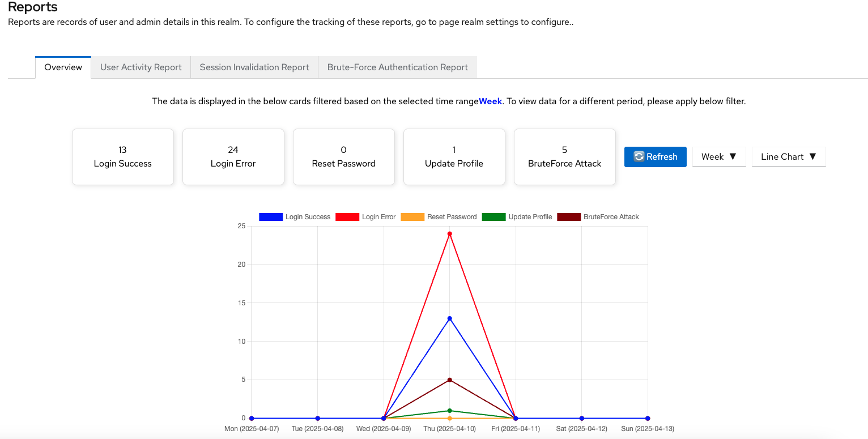Screen dimensions: 868x439
Task: Click the BruteForce Attack card
Action: click(564, 157)
